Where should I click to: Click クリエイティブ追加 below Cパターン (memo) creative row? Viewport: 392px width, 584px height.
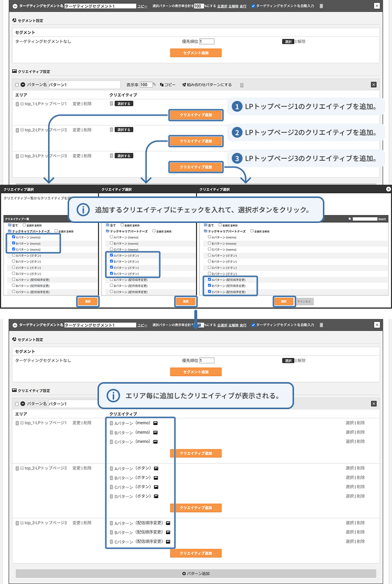196,453
